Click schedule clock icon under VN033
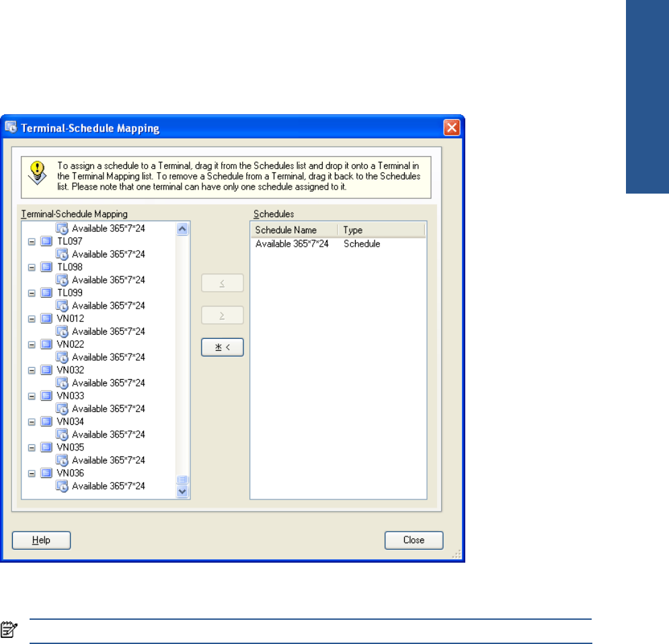The width and height of the screenshot is (669, 644). (63, 409)
